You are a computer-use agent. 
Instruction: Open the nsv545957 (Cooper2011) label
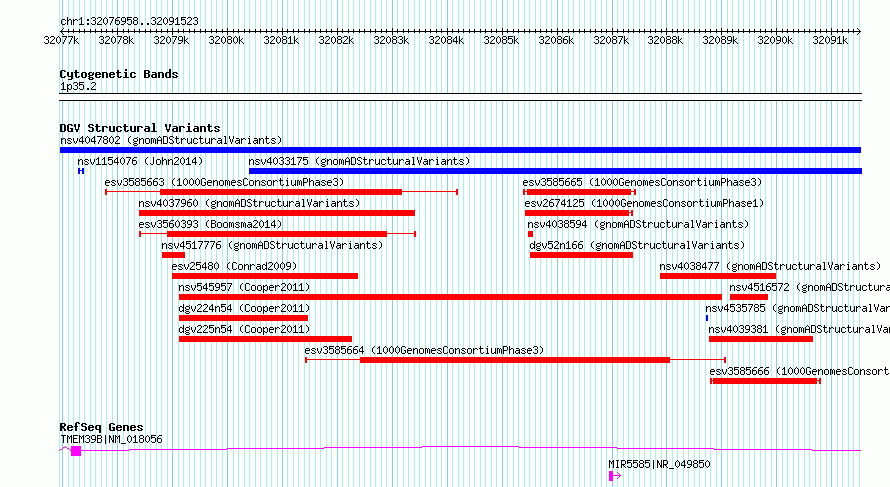[245, 287]
